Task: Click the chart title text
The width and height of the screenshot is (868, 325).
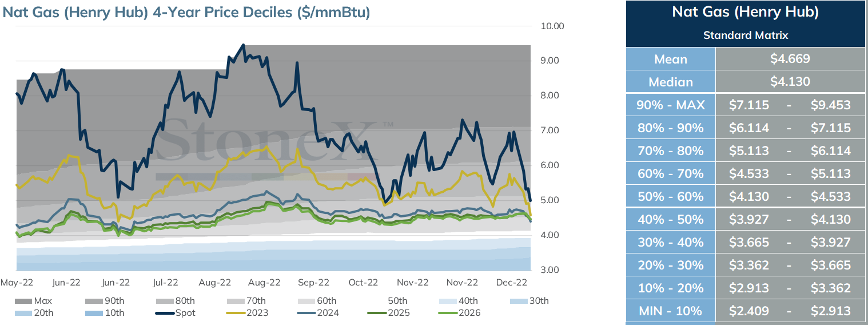Action: pyautogui.click(x=186, y=13)
